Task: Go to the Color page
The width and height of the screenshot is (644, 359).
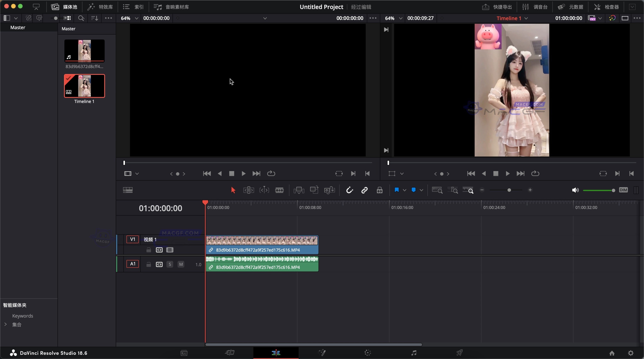Action: click(367, 353)
